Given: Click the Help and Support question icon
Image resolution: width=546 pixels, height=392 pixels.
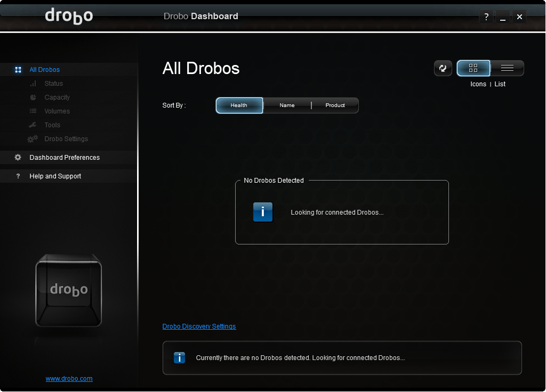Looking at the screenshot, I should [18, 176].
